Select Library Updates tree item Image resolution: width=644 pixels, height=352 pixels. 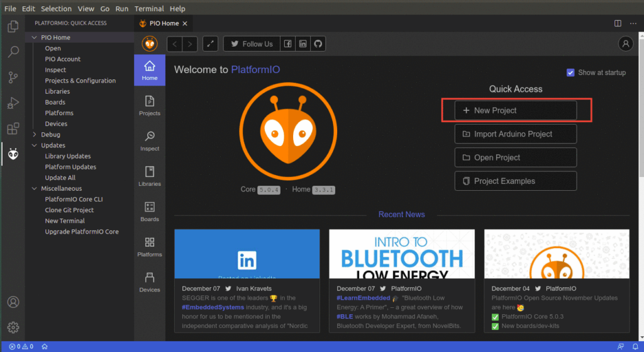(68, 156)
